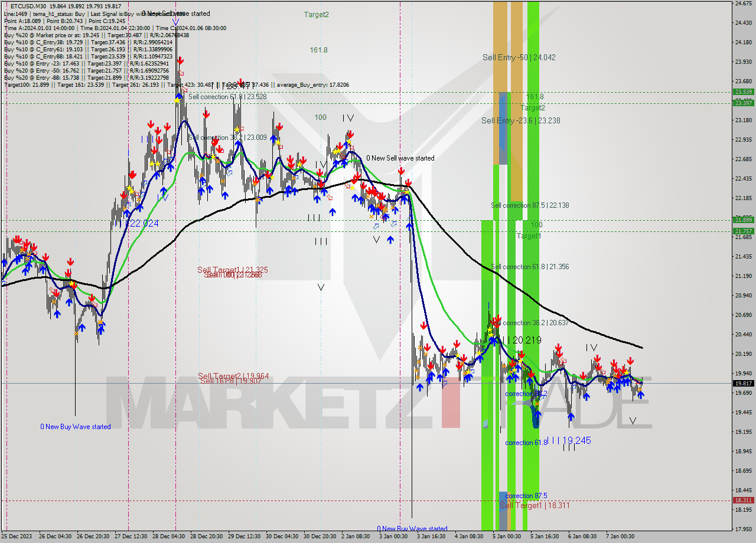Click the 'Sell Entry -50 | 24.042' label

pyautogui.click(x=519, y=57)
